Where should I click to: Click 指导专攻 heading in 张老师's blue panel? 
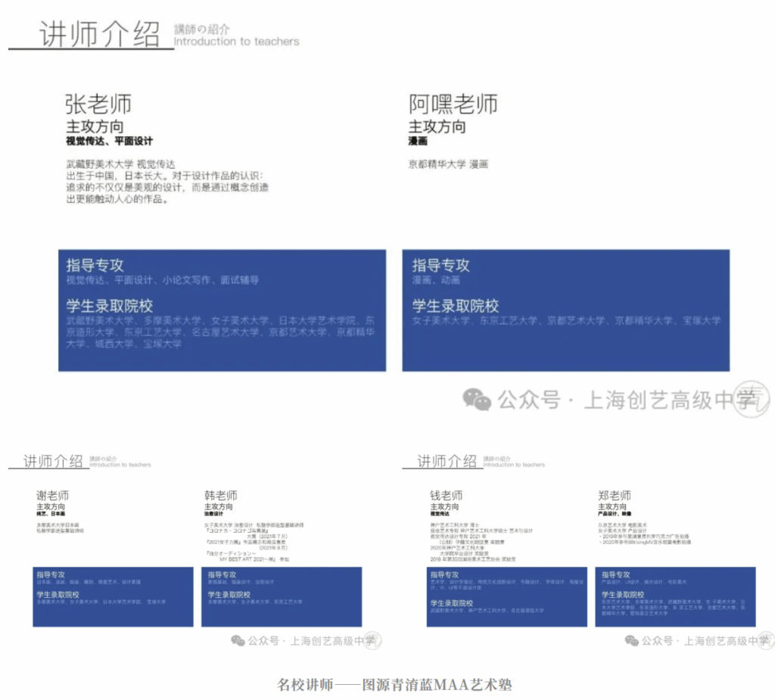[95, 265]
